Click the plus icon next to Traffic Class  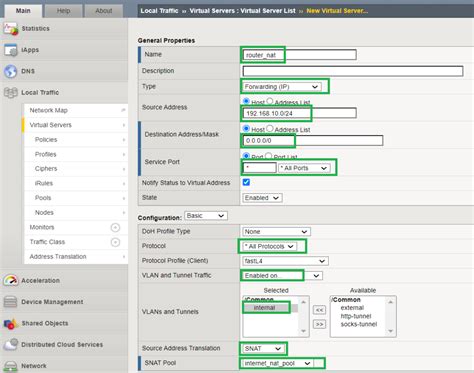pyautogui.click(x=115, y=242)
